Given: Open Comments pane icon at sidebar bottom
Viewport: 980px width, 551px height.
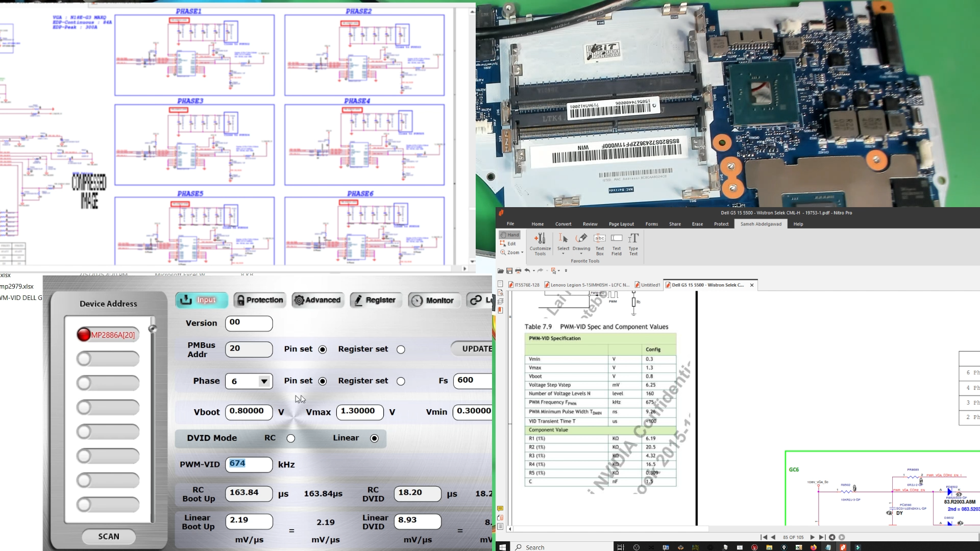Looking at the screenshot, I should tap(500, 509).
